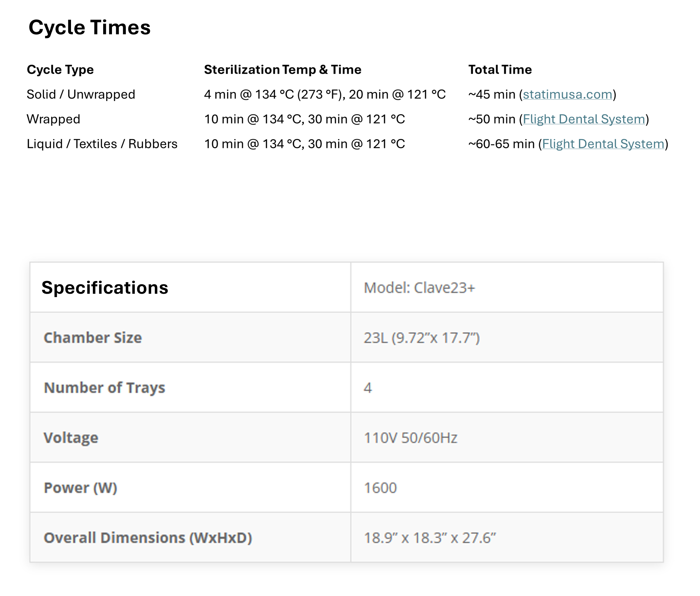The image size is (700, 596).
Task: Open Flight Dental System link in Wrapped row
Action: 584,119
